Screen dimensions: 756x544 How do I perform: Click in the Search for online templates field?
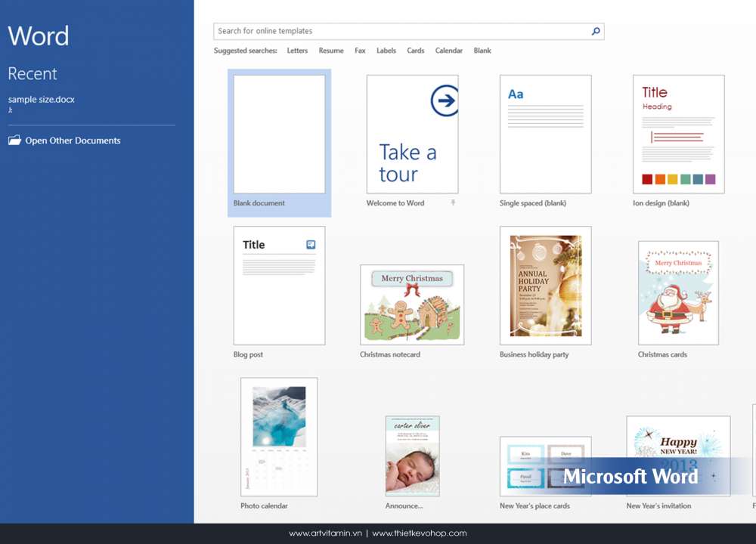click(x=401, y=31)
